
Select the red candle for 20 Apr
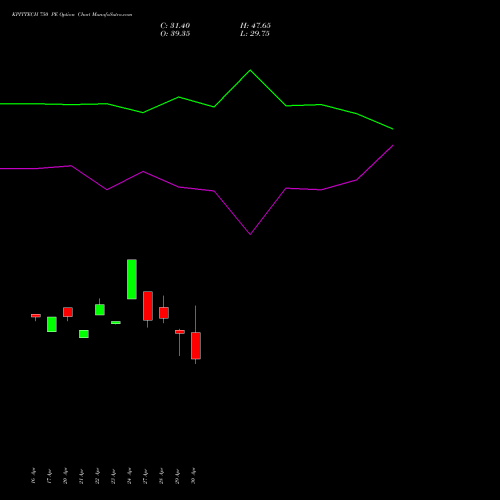(x=68, y=312)
